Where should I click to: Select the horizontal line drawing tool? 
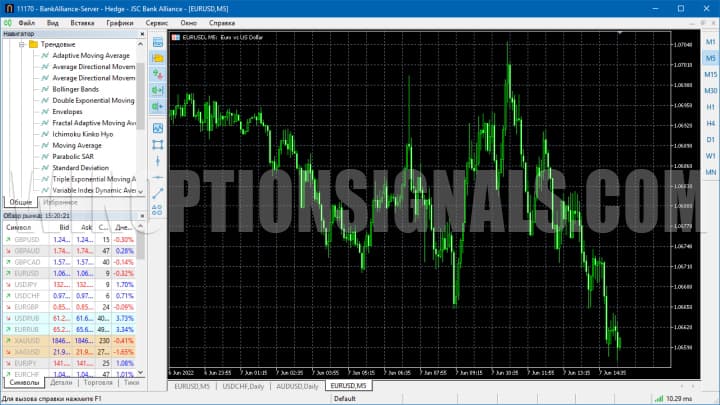click(157, 176)
